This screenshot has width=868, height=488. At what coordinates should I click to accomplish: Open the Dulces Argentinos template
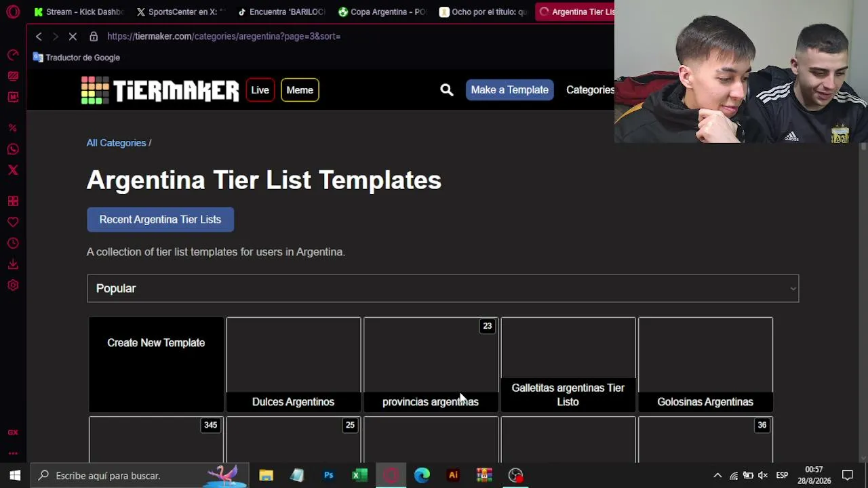tap(293, 365)
